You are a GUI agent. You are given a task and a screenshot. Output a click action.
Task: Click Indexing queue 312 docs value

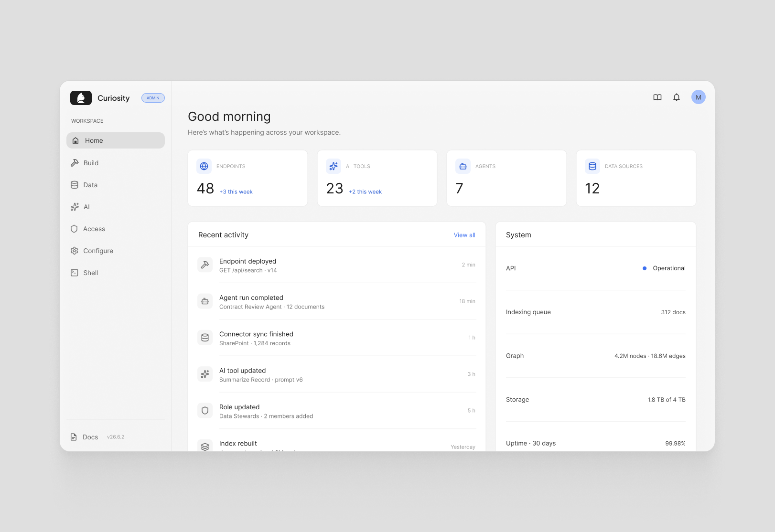coord(673,312)
